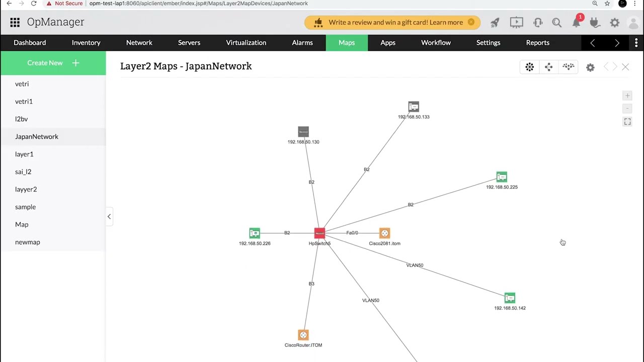Click the B3 link label
Viewport: 644px width, 362px height.
[311, 284]
